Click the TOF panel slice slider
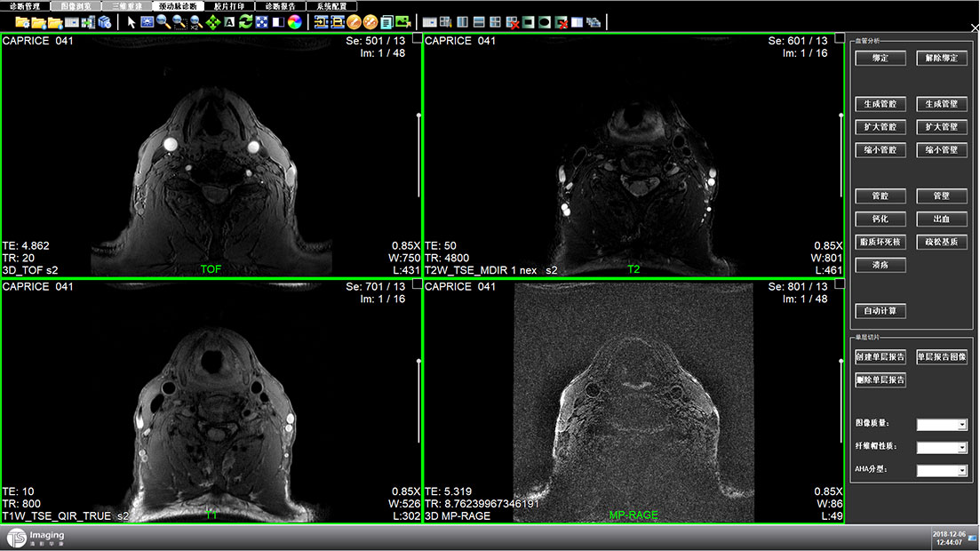980x551 pixels. coord(418,156)
